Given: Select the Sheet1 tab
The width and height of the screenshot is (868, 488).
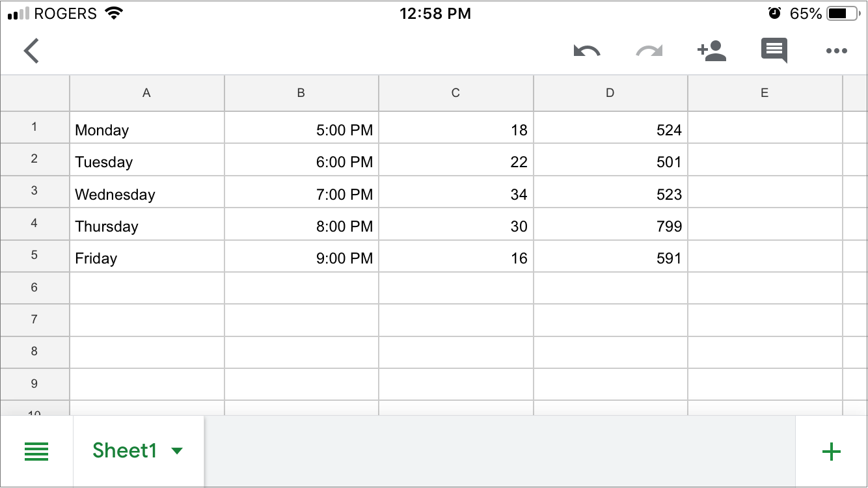Looking at the screenshot, I should pyautogui.click(x=125, y=451).
